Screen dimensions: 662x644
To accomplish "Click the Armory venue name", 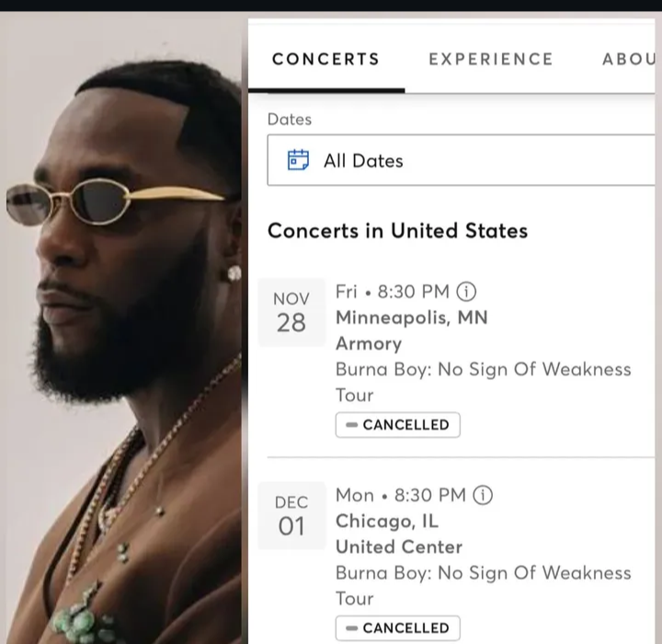I will pos(368,343).
